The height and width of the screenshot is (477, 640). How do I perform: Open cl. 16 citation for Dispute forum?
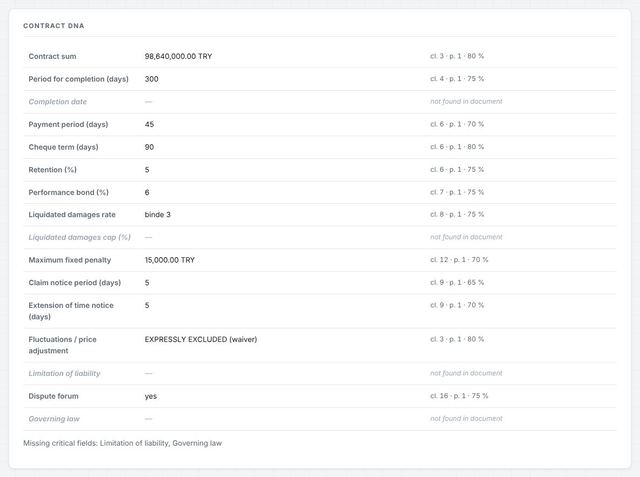tap(459, 396)
